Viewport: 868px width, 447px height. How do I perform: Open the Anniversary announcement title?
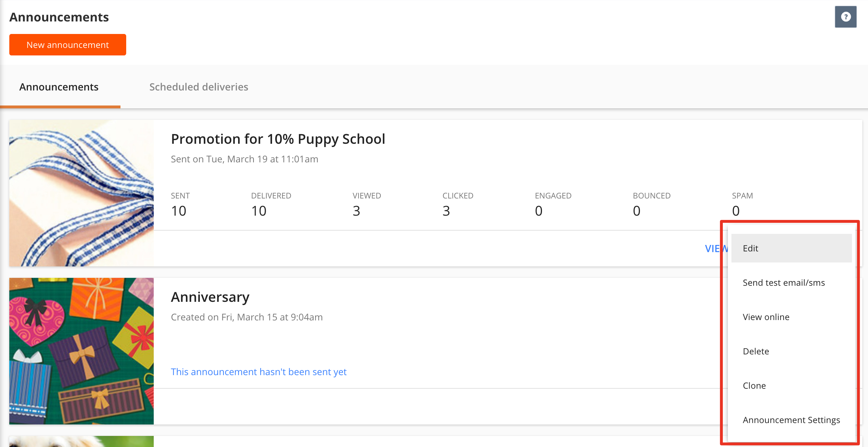click(x=210, y=297)
